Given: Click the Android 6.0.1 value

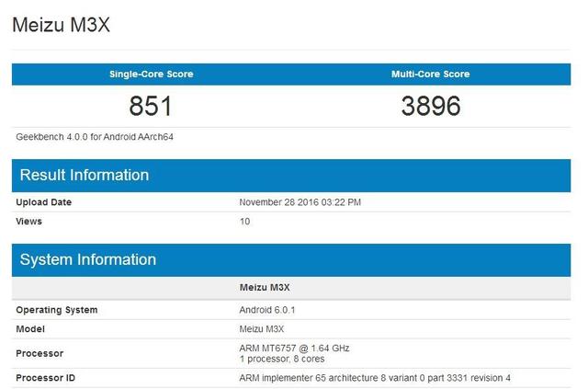Looking at the screenshot, I should 268,310.
